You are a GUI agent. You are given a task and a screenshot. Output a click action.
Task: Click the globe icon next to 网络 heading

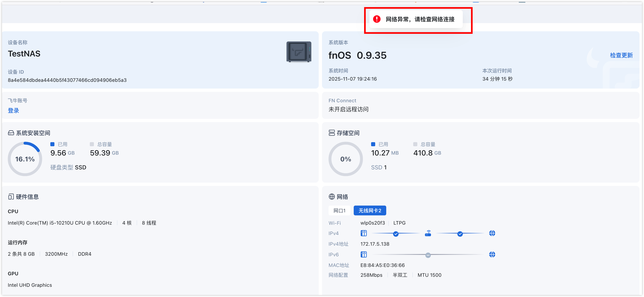(x=332, y=197)
